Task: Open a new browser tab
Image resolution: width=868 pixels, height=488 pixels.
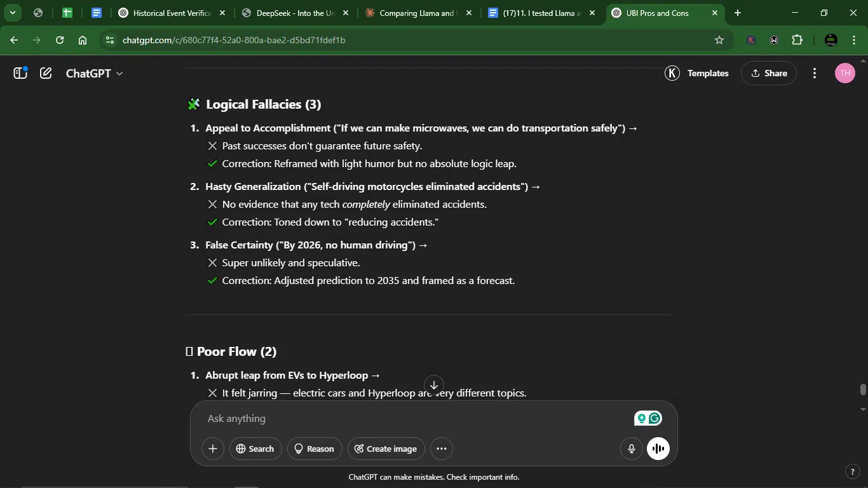Action: [x=738, y=13]
